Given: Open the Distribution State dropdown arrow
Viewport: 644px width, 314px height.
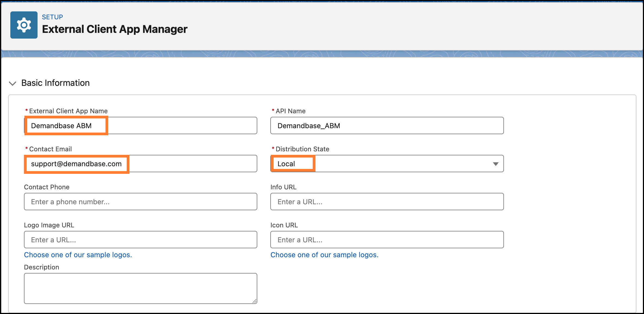Looking at the screenshot, I should click(x=496, y=164).
